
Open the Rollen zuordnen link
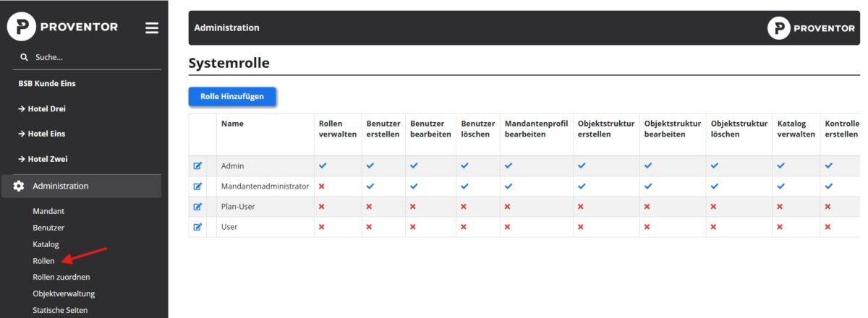click(61, 277)
